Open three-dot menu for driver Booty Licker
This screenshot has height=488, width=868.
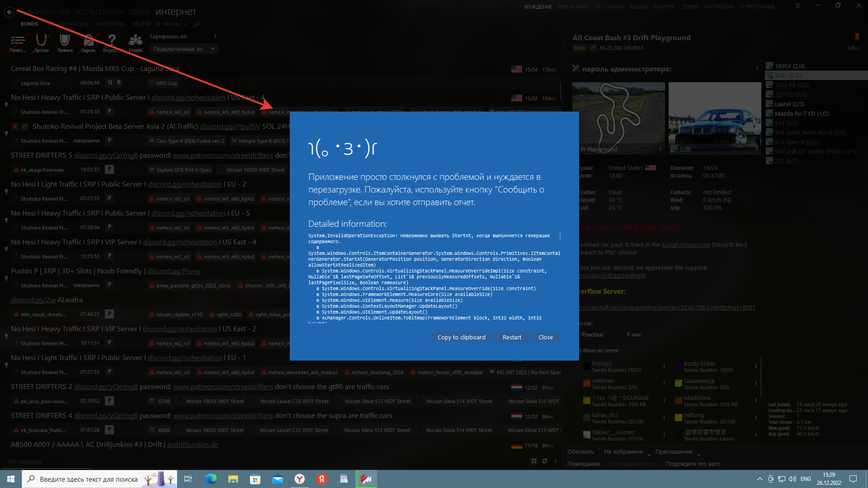[x=756, y=366]
